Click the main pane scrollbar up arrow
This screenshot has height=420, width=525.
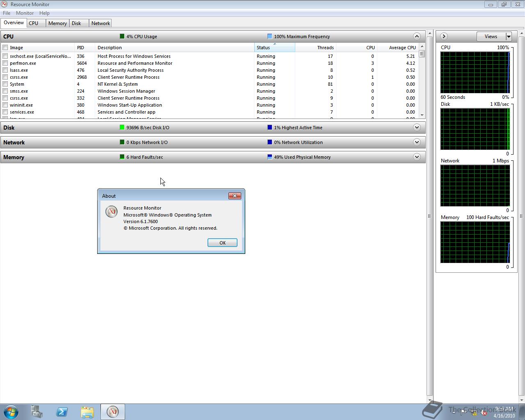tap(430, 33)
